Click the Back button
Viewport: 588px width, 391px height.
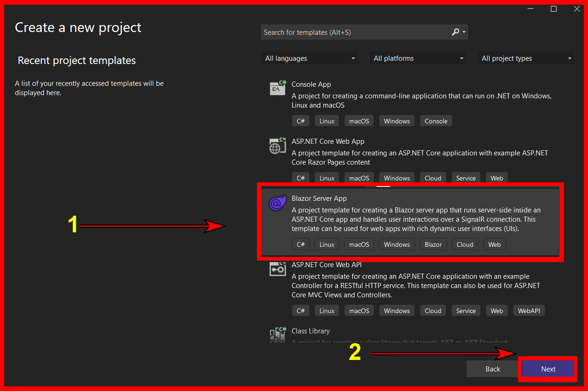point(492,369)
